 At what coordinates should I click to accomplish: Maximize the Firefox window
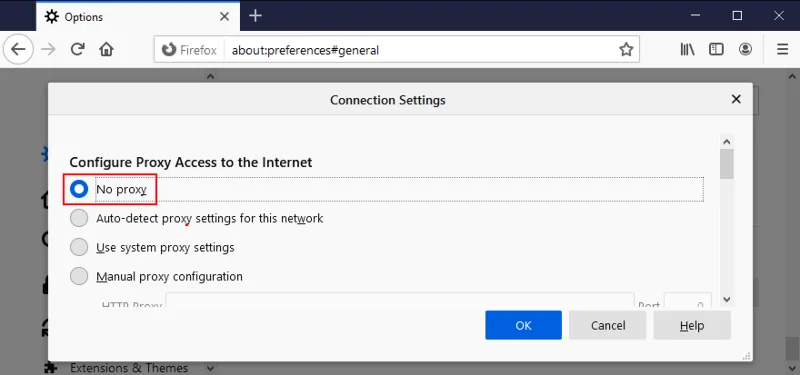737,15
